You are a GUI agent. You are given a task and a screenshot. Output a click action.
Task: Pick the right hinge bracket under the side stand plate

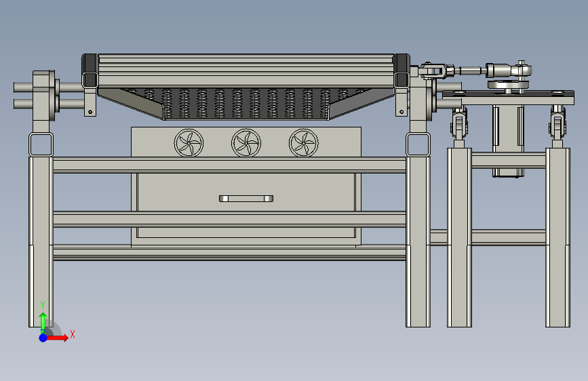pyautogui.click(x=557, y=123)
